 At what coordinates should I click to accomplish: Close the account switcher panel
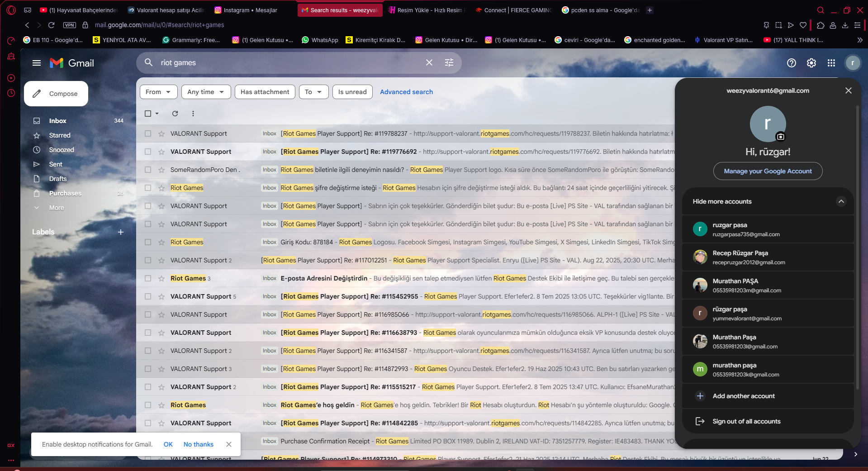(849, 90)
